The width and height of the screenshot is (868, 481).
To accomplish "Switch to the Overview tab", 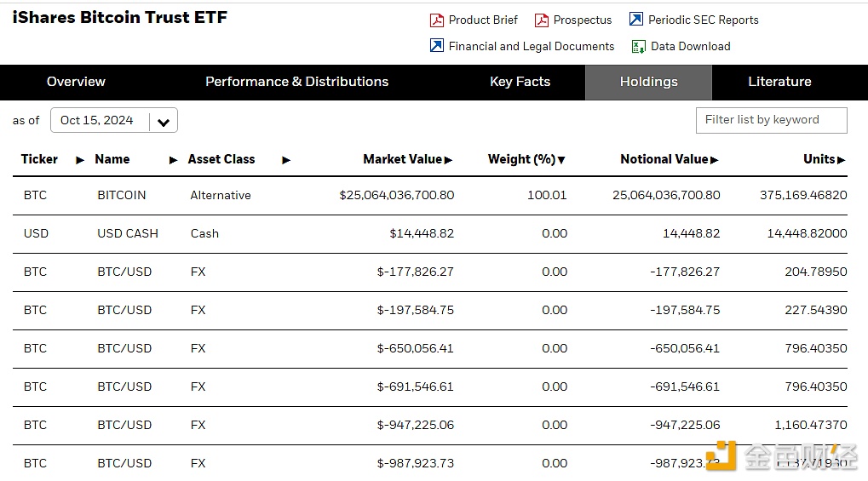I will (76, 82).
